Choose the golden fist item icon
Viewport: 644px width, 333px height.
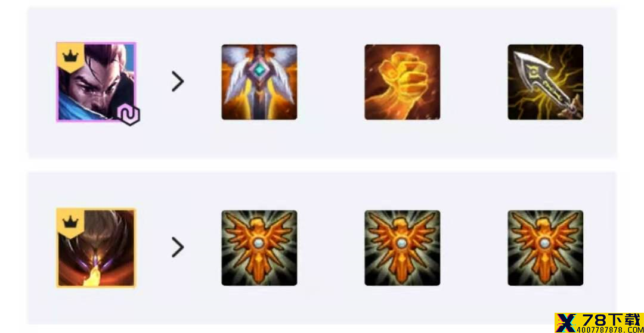point(402,82)
